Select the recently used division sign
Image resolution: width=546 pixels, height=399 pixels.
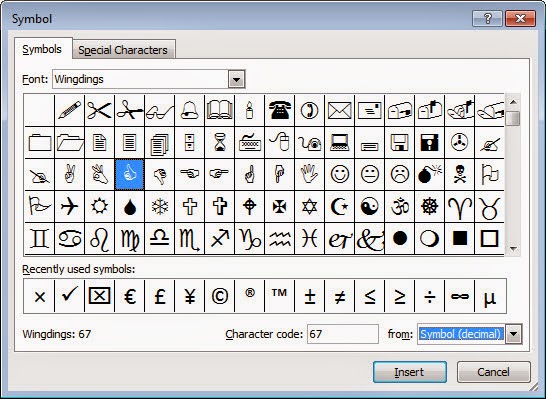point(429,296)
